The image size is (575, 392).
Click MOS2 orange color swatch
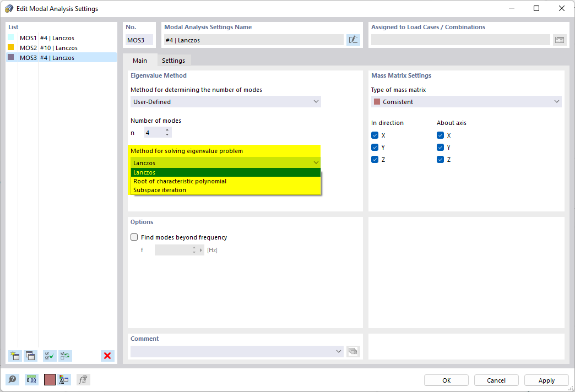click(x=11, y=47)
